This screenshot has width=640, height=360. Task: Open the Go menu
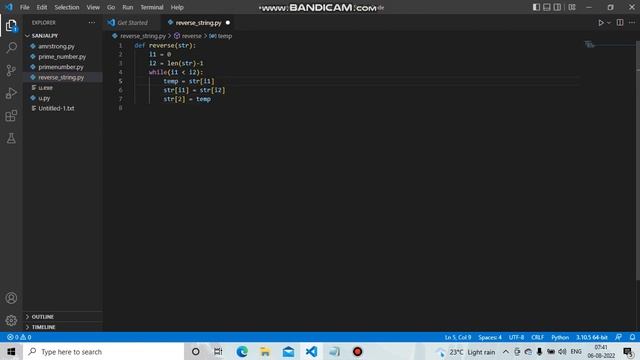(111, 7)
